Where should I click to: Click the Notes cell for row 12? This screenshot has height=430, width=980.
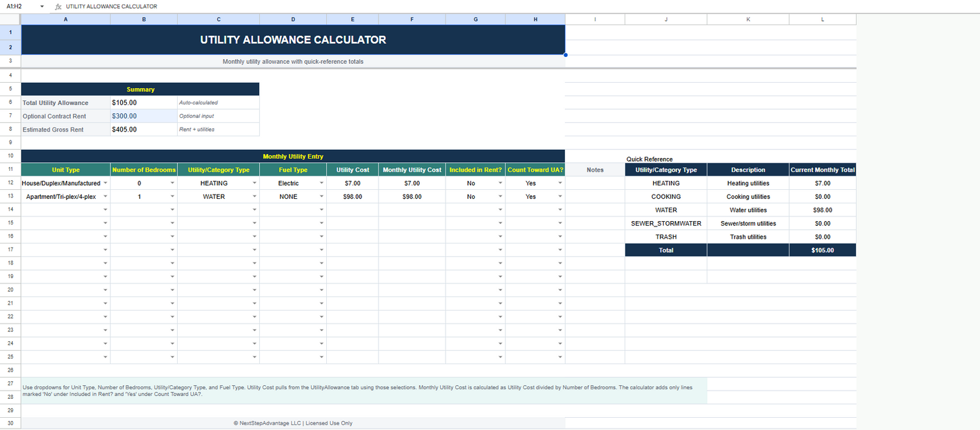coord(595,183)
